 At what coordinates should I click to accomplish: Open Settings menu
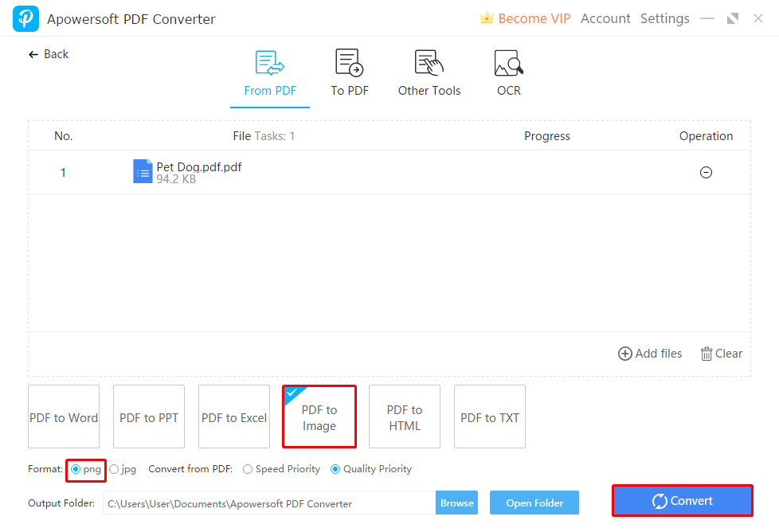pos(664,18)
